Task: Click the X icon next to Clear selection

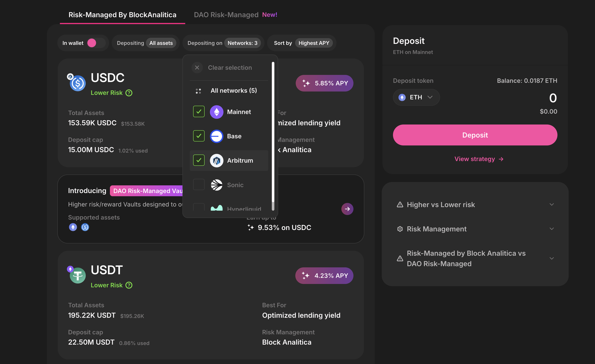Action: 197,68
